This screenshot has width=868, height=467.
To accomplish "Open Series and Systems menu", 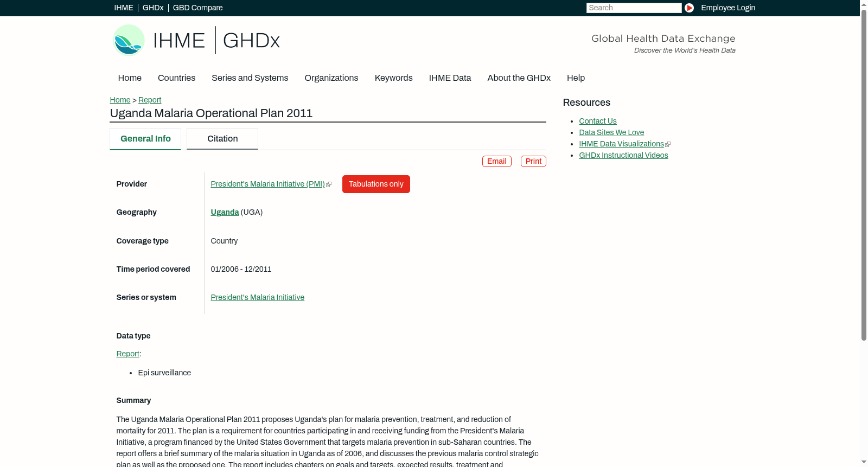I will pyautogui.click(x=250, y=78).
